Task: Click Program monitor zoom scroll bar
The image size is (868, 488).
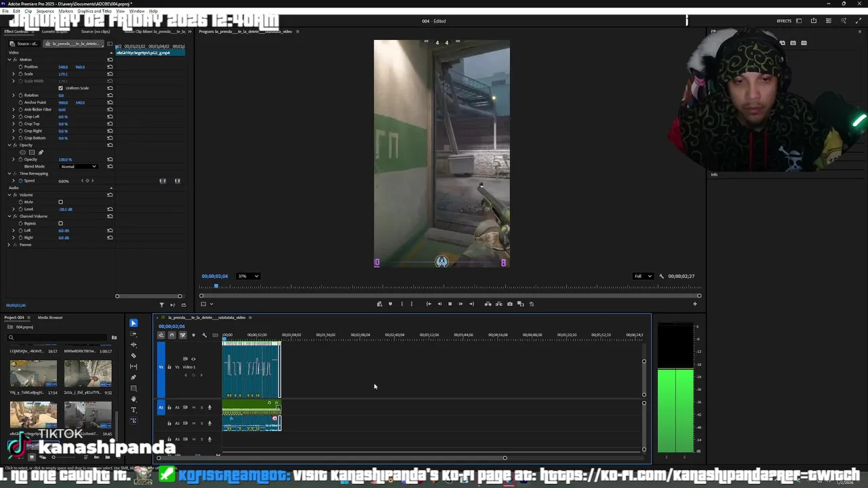Action: pyautogui.click(x=450, y=296)
